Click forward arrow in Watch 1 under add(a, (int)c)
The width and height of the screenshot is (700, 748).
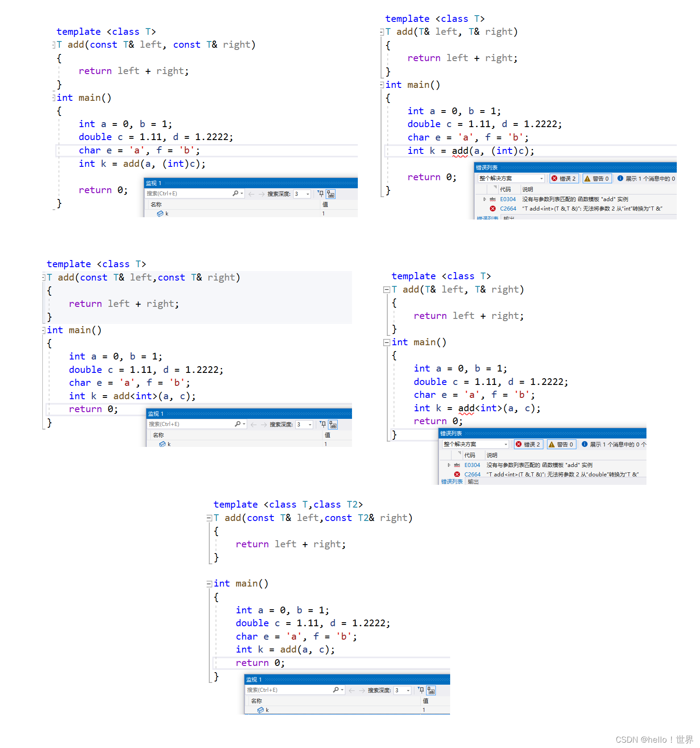262,194
